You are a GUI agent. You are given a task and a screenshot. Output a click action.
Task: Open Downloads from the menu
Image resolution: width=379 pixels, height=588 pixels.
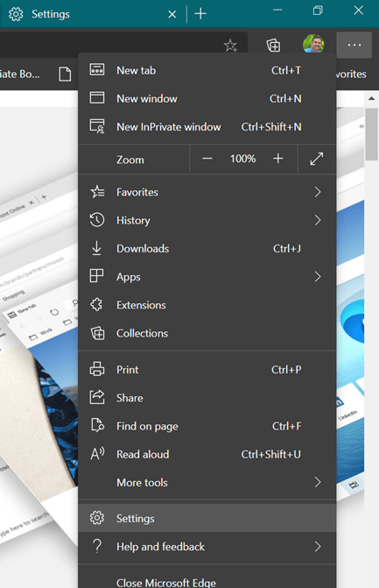click(207, 248)
